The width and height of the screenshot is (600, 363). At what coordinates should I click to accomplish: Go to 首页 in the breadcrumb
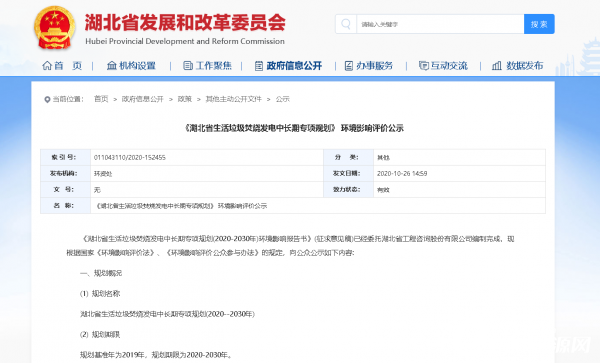(x=101, y=99)
